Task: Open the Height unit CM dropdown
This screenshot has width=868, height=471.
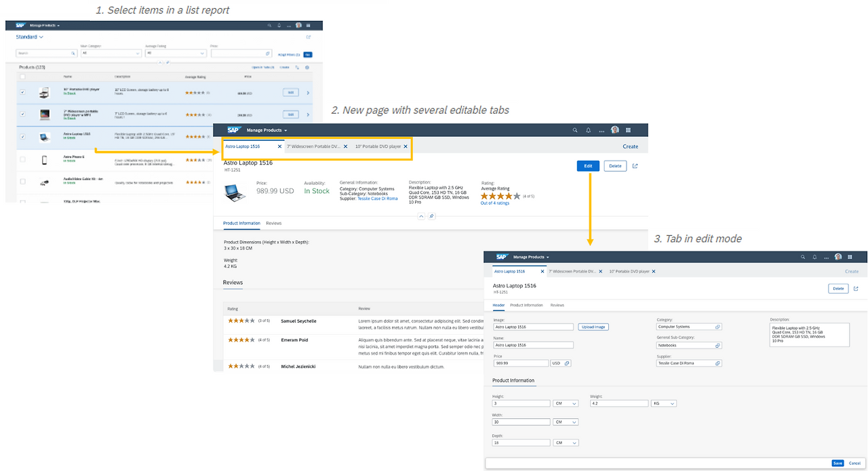Action: [566, 403]
